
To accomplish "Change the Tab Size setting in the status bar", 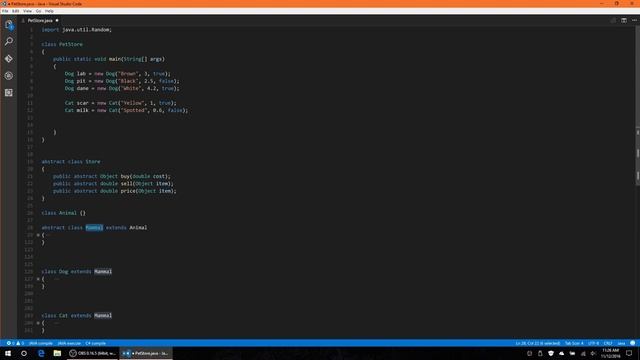I will click(x=574, y=343).
